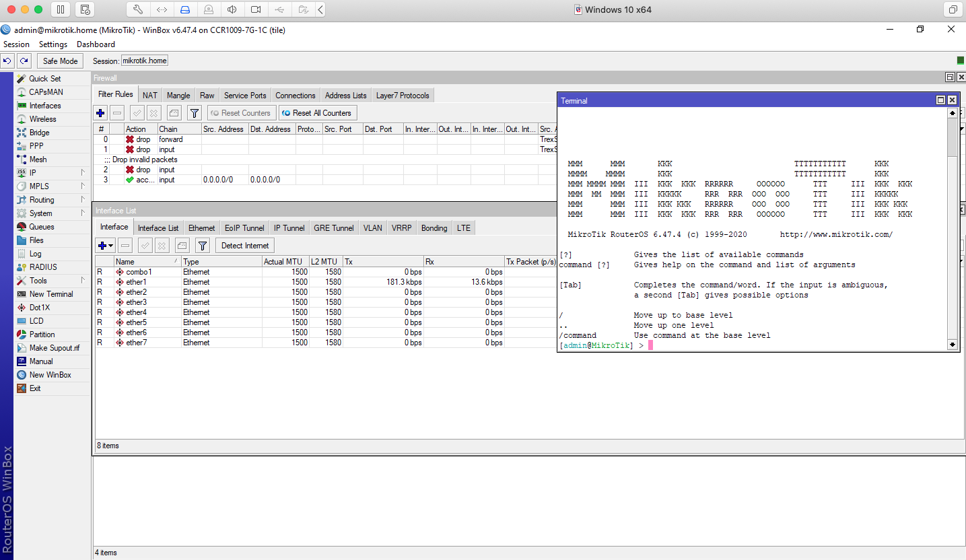Click the Reset Counters button
Screen dimensions: 966x560
click(240, 113)
